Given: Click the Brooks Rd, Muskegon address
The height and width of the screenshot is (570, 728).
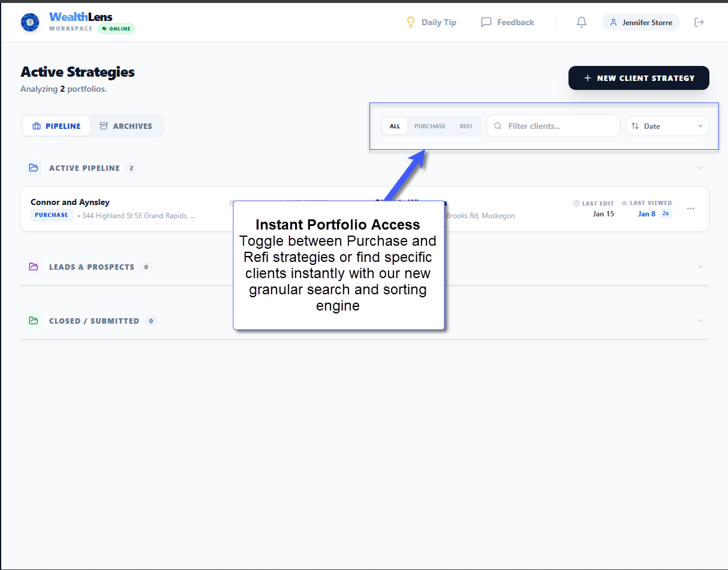Looking at the screenshot, I should [480, 216].
